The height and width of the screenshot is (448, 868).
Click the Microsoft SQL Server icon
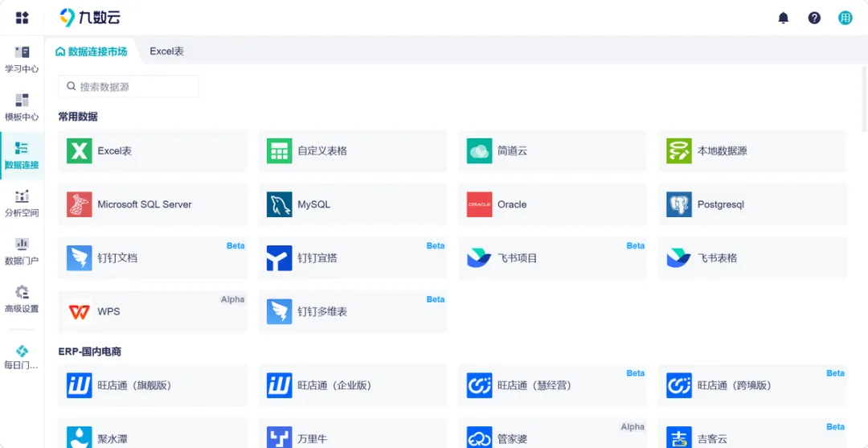(x=79, y=204)
